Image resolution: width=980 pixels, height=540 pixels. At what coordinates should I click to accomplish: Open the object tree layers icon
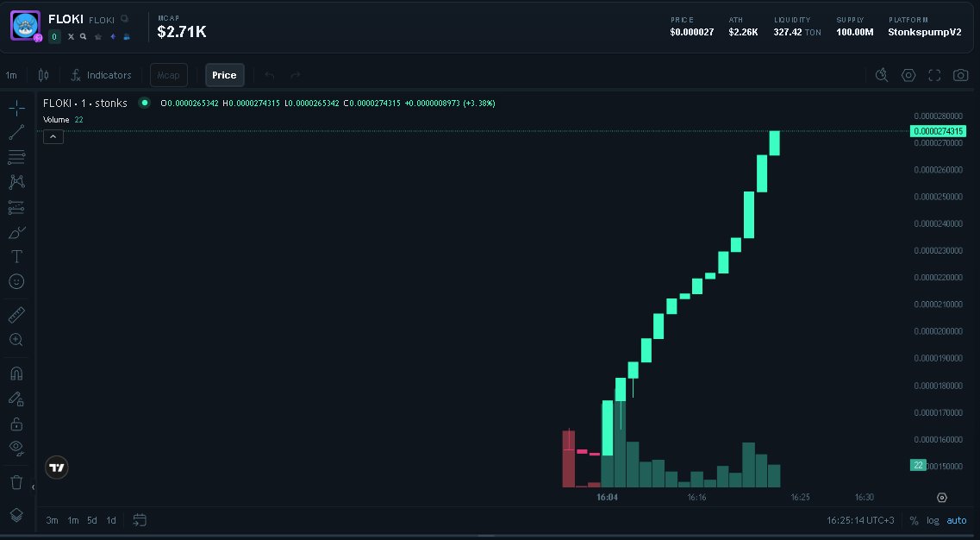17,515
